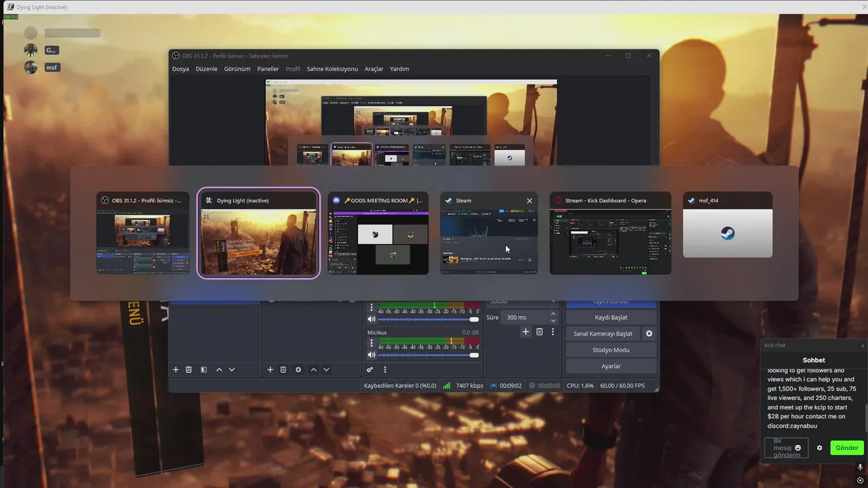Image resolution: width=868 pixels, height=488 pixels.
Task: Click the Bir mesaj gönderin chat input
Action: click(786, 448)
